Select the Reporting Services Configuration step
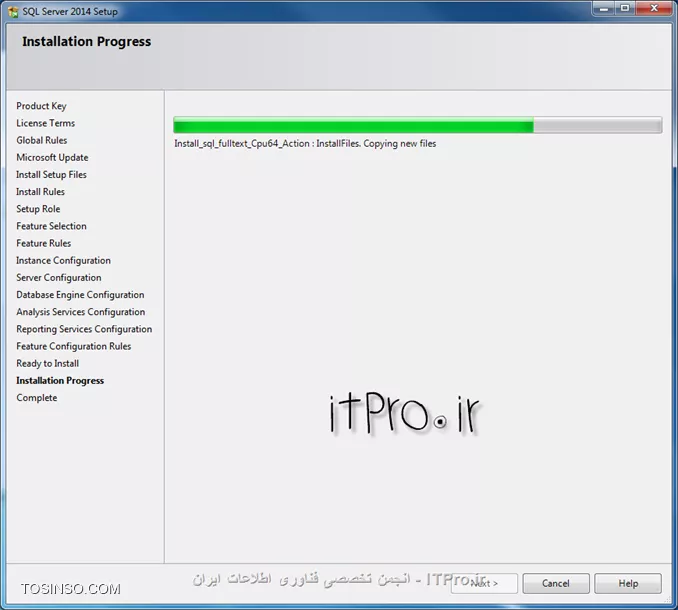This screenshot has width=678, height=610. (84, 329)
